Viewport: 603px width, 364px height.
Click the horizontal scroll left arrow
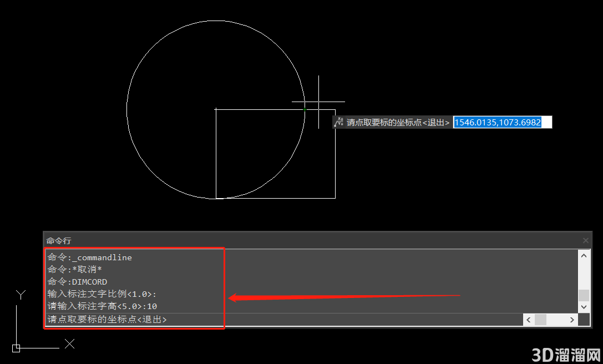[x=529, y=320]
